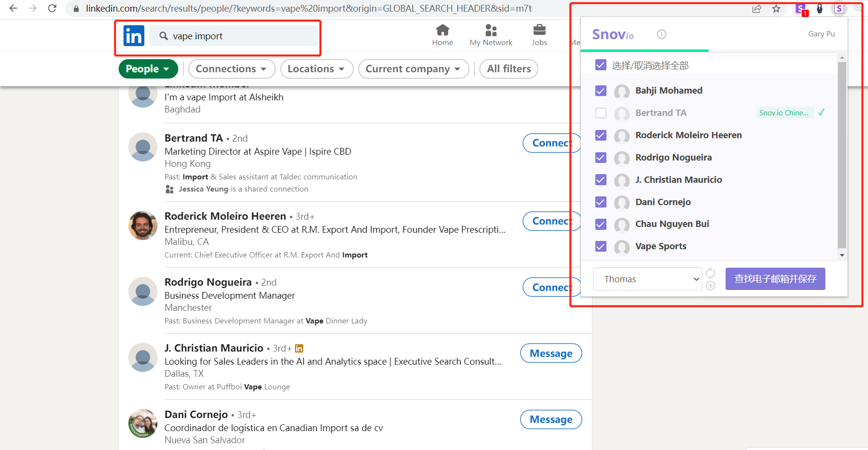Open LinkedIn home logo

pyautogui.click(x=134, y=36)
